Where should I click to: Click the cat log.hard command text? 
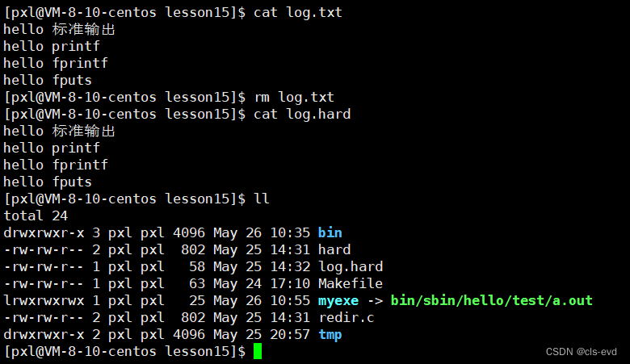[x=302, y=115]
